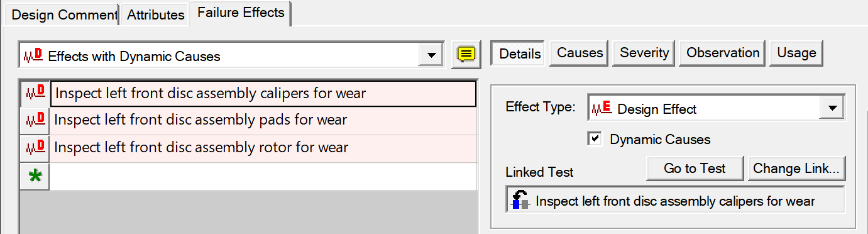Click the empty new effect row field

point(263,176)
